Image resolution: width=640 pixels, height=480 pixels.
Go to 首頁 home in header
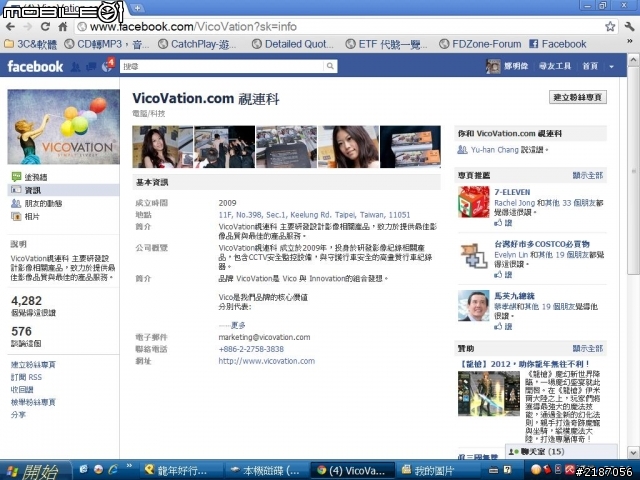click(590, 66)
